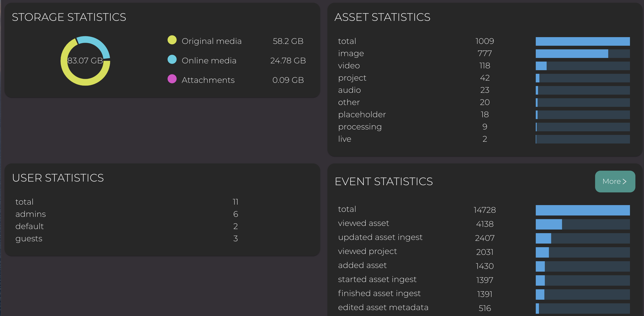
Task: Click the viewed asset event bar
Action: point(548,224)
